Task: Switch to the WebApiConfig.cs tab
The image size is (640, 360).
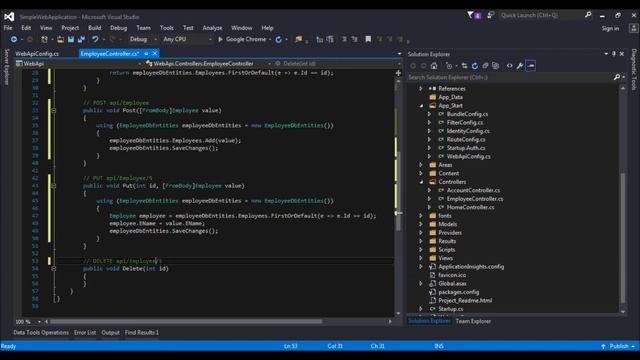Action: click(37, 53)
